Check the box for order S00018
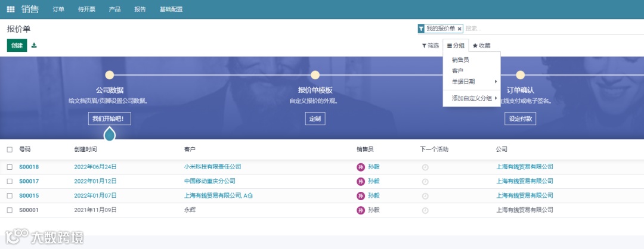The image size is (644, 249). click(10, 167)
